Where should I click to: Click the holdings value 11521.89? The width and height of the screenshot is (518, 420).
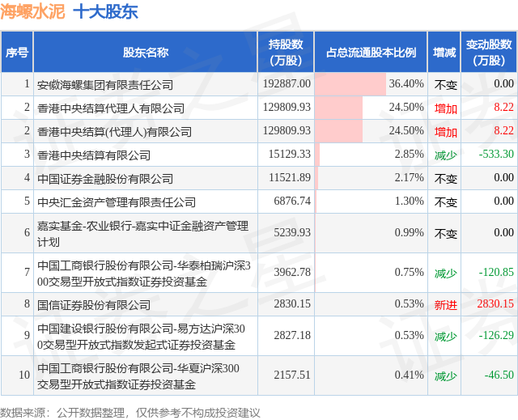290,177
